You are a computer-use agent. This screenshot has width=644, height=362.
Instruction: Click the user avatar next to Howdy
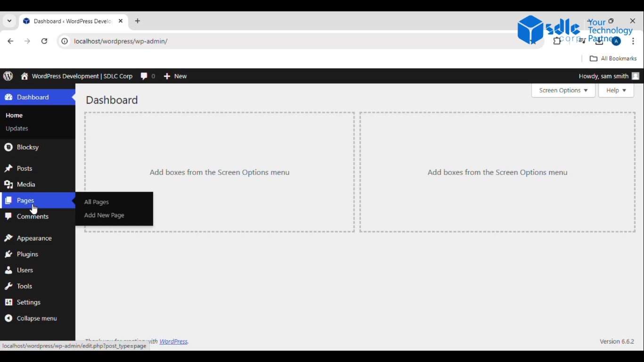point(636,76)
